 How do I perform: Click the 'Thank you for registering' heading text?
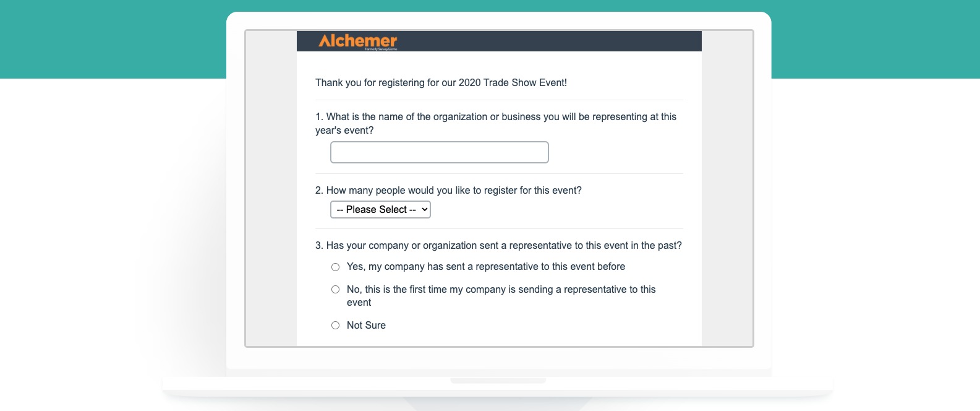coord(441,83)
